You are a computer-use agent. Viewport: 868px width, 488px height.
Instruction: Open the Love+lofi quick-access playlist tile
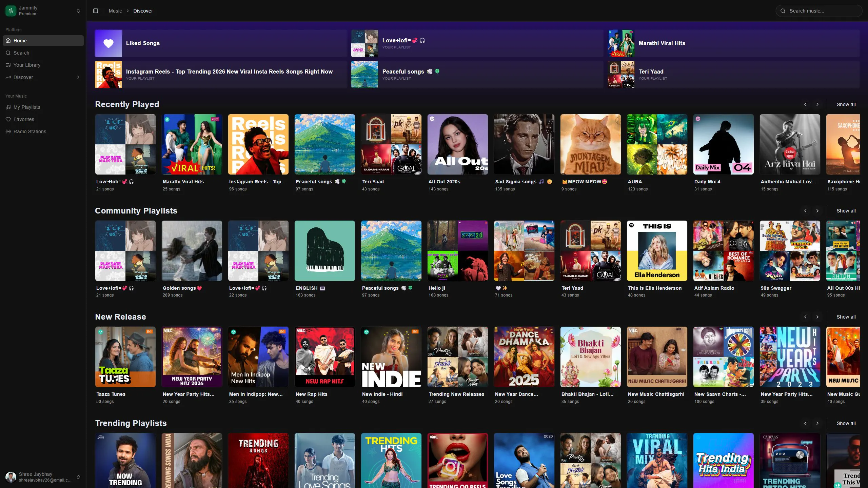click(x=477, y=43)
